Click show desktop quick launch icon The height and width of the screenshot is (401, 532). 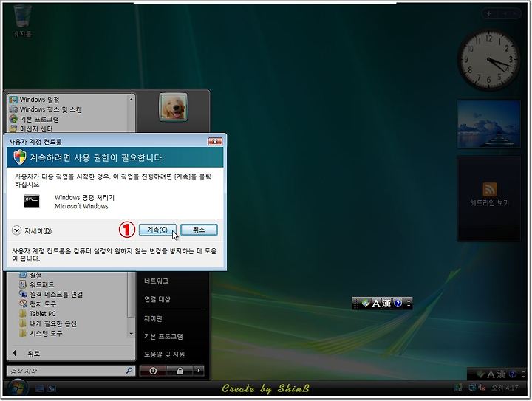(40, 388)
